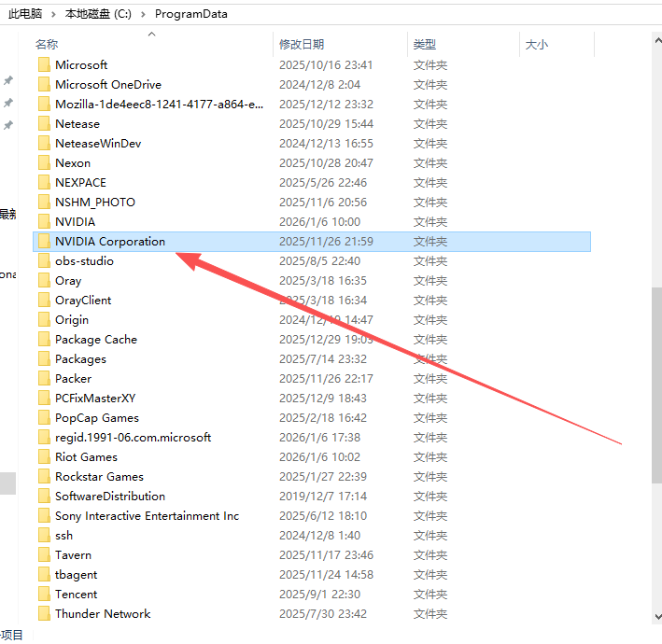The image size is (662, 644).
Task: Select the Sony Interactive Entertainment Inc folder name
Action: point(147,516)
